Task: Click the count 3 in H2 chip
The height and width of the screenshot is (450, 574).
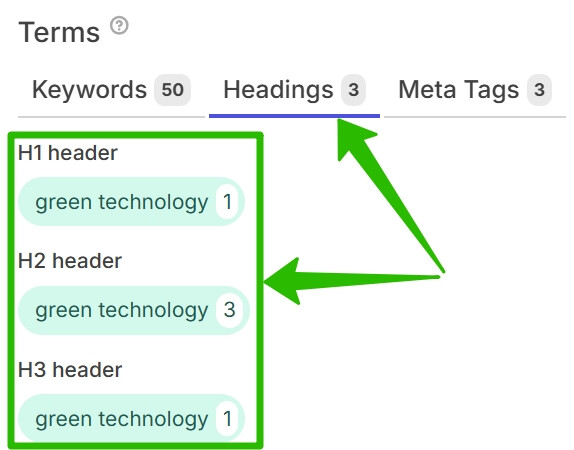Action: [230, 310]
